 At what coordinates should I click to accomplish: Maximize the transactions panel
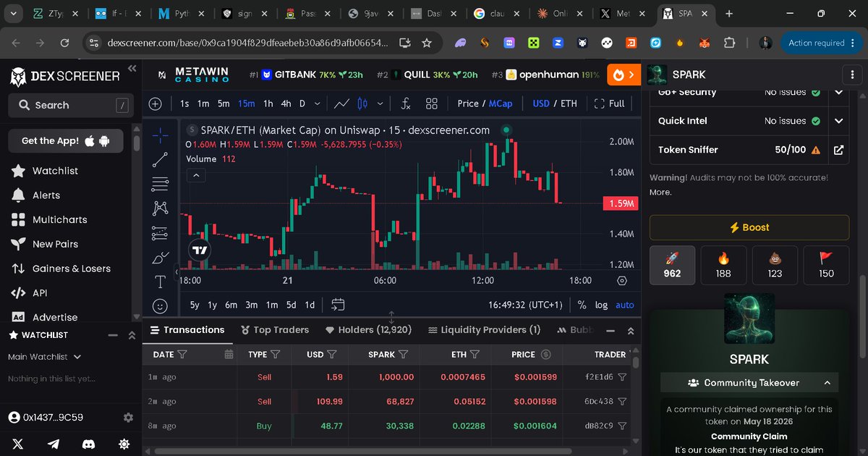pos(630,331)
